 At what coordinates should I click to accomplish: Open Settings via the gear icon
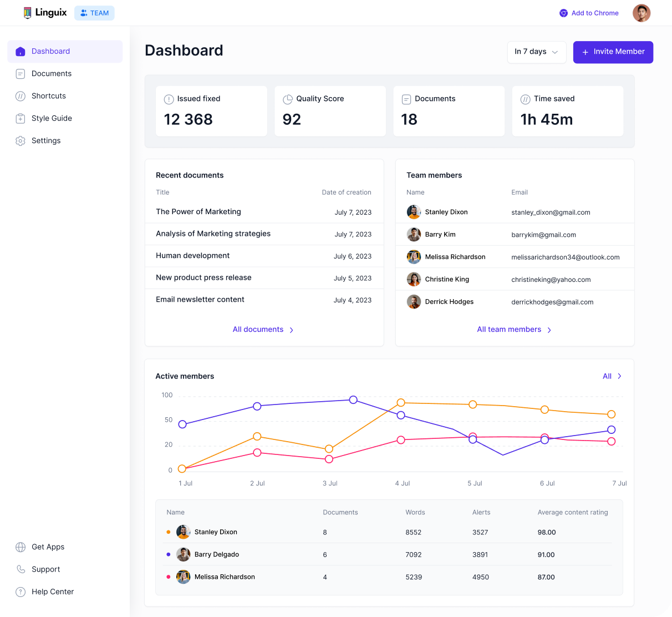click(21, 141)
